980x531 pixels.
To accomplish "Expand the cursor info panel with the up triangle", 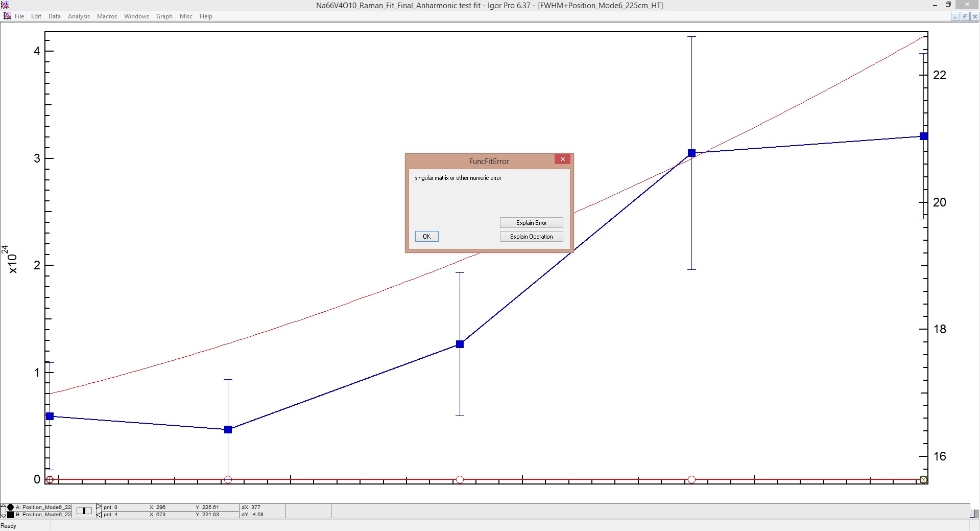I will [3, 505].
